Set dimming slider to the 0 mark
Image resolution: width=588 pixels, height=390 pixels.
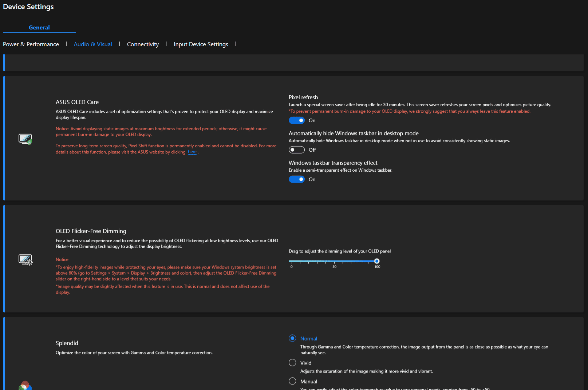tap(291, 261)
